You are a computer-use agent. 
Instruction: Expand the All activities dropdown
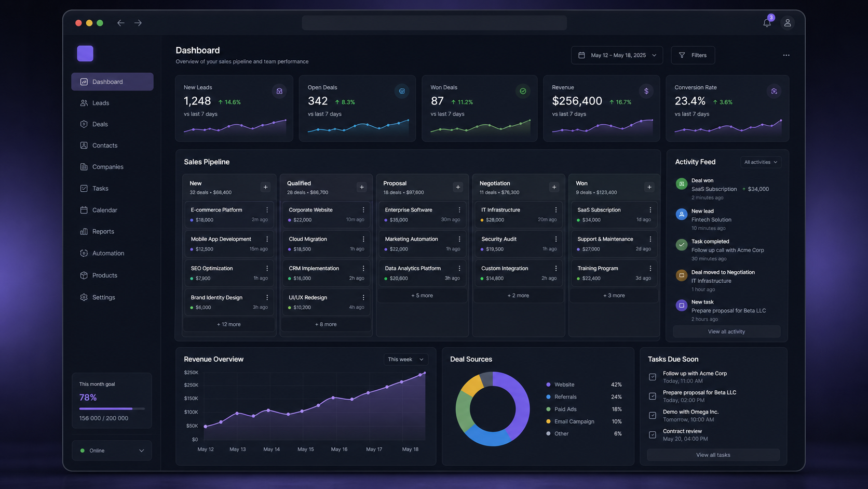761,162
